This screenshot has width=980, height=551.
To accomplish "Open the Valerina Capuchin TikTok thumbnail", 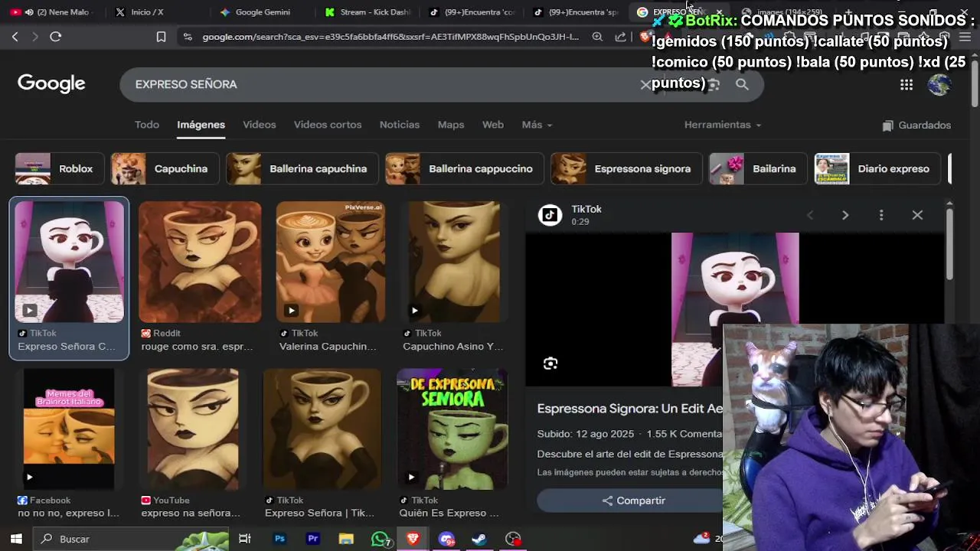I will [330, 262].
